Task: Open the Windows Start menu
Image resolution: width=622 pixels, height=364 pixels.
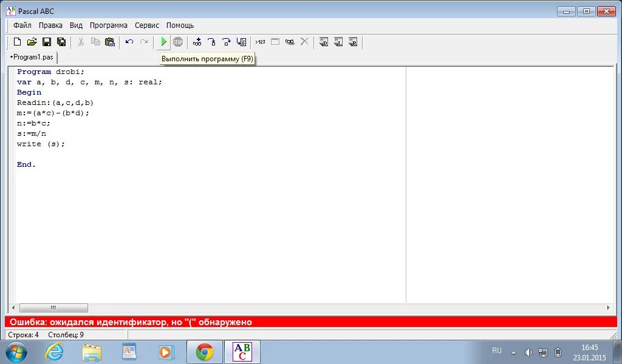Action: click(x=16, y=352)
